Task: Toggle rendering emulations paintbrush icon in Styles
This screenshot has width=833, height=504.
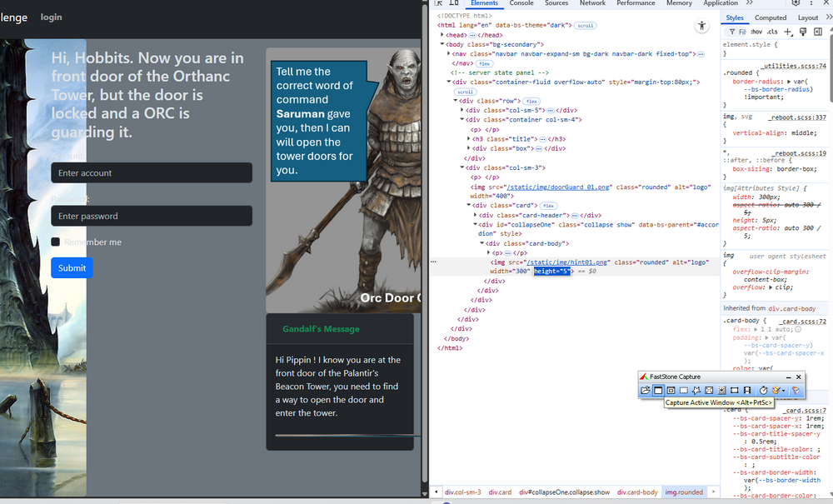Action: tap(803, 32)
